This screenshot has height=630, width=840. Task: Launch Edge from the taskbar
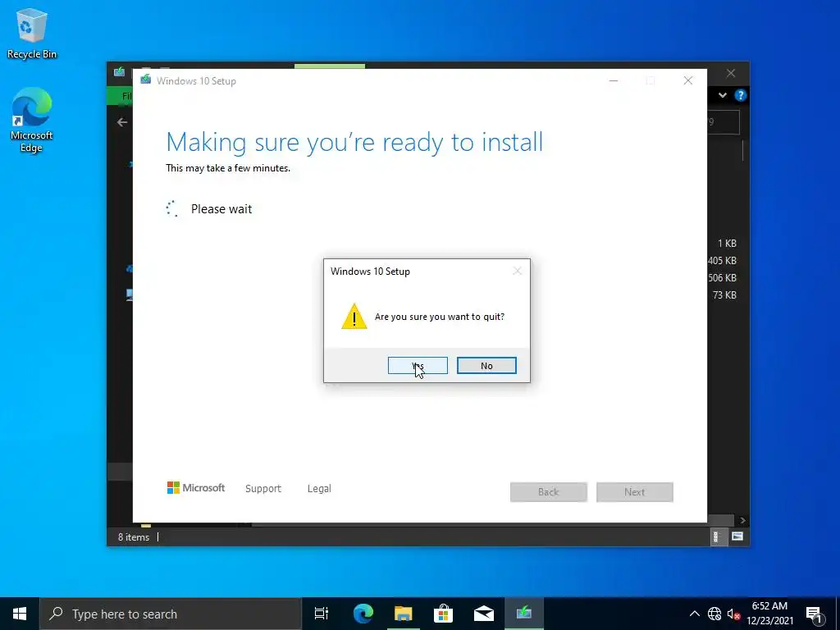363,614
